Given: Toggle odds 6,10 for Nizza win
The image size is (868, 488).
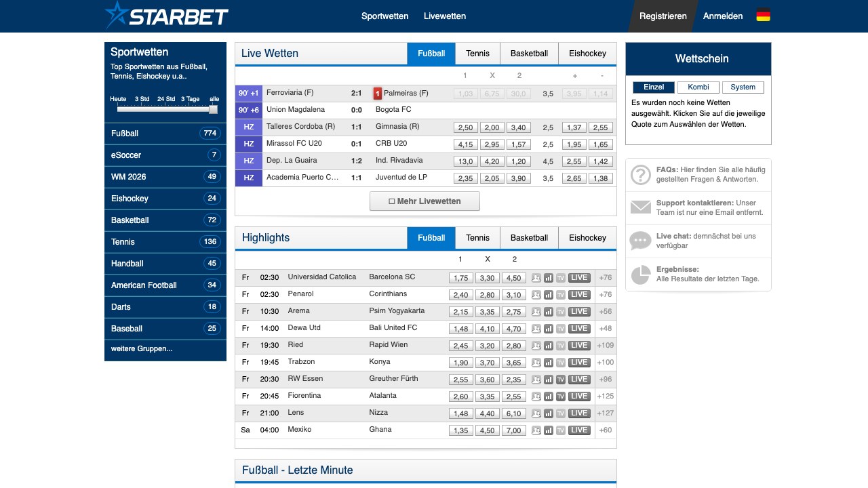Looking at the screenshot, I should click(514, 413).
